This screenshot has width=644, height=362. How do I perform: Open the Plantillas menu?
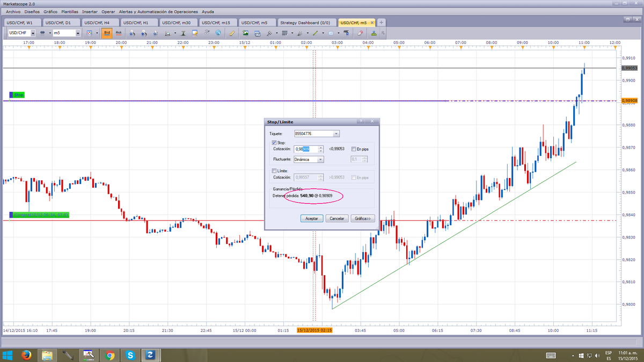pyautogui.click(x=69, y=11)
